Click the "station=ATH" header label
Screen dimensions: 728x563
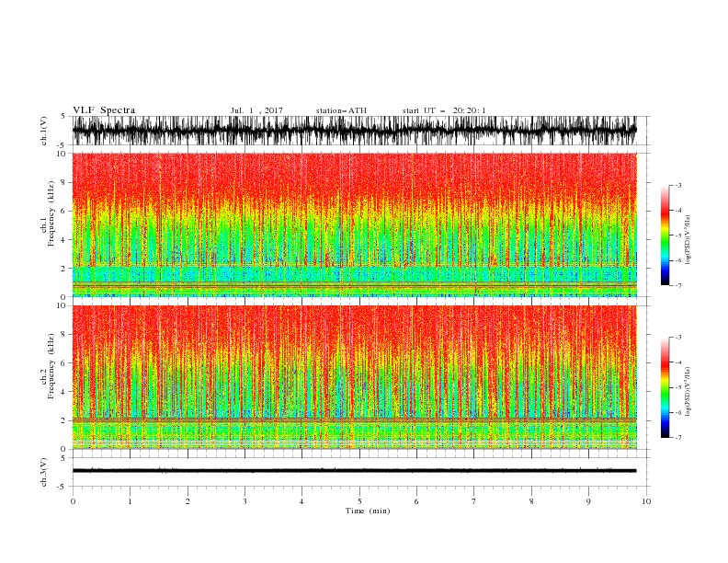[341, 110]
